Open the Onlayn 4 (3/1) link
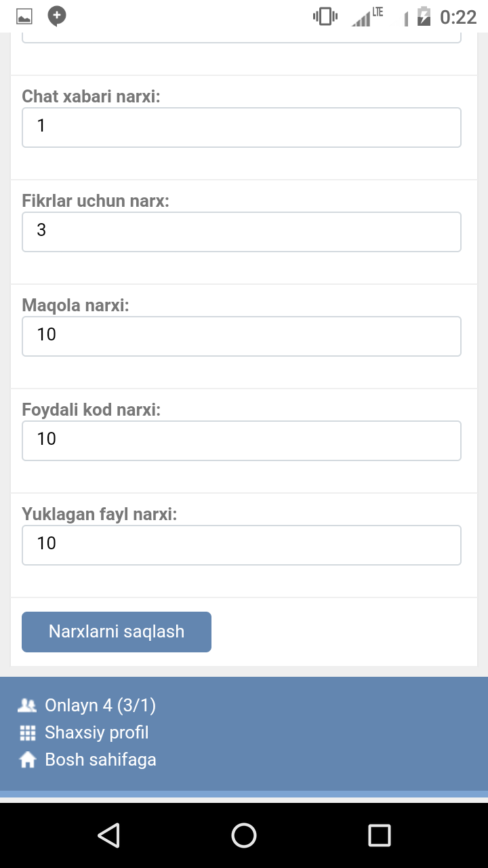 pos(100,706)
